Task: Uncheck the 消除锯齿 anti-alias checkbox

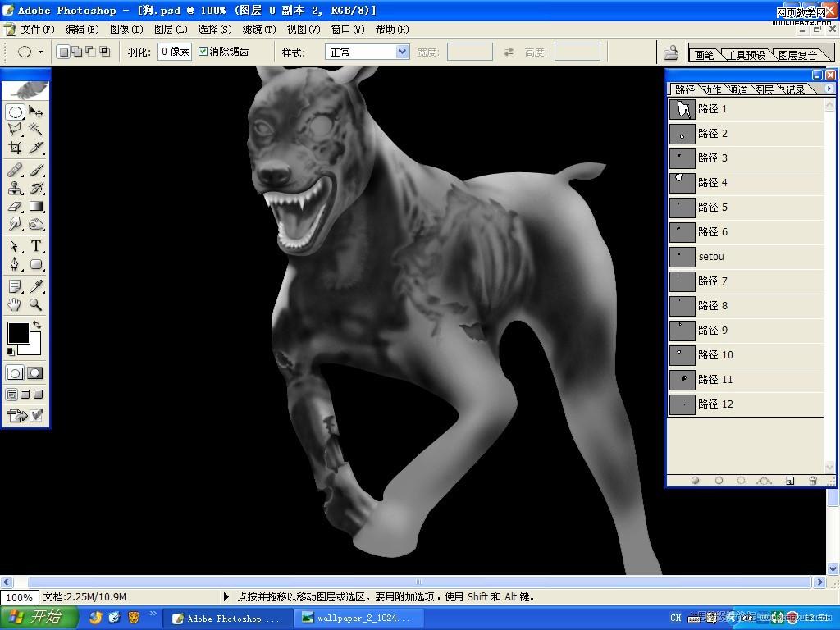Action: pyautogui.click(x=203, y=52)
